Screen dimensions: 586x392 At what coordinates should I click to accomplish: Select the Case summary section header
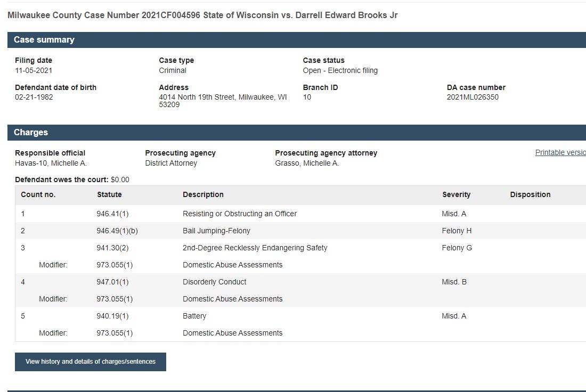(x=297, y=40)
